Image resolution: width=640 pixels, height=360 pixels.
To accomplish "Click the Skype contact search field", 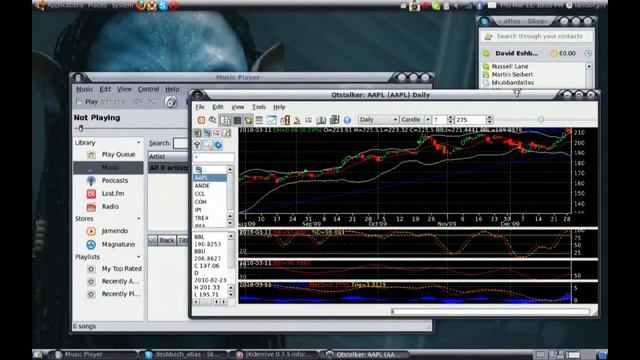I will pos(537,36).
